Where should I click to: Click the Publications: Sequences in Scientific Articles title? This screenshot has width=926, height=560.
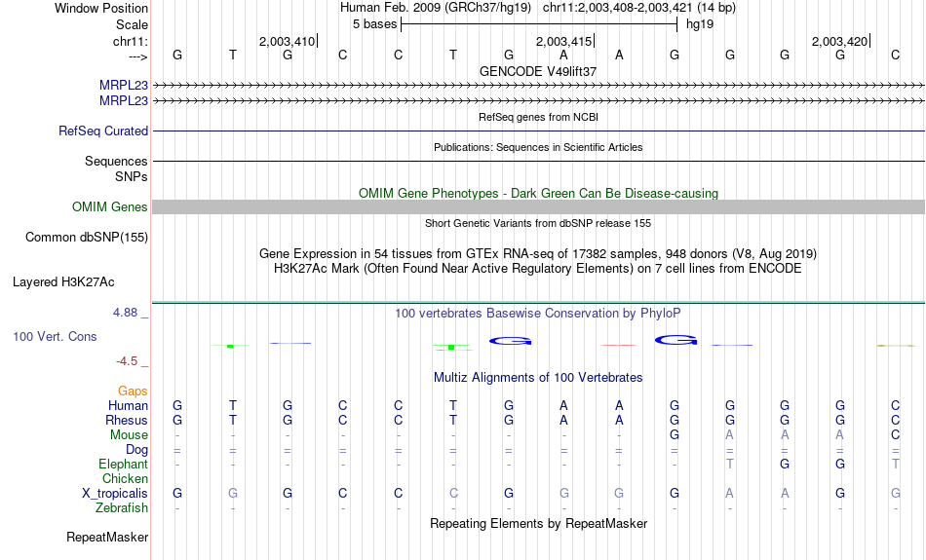[x=538, y=147]
